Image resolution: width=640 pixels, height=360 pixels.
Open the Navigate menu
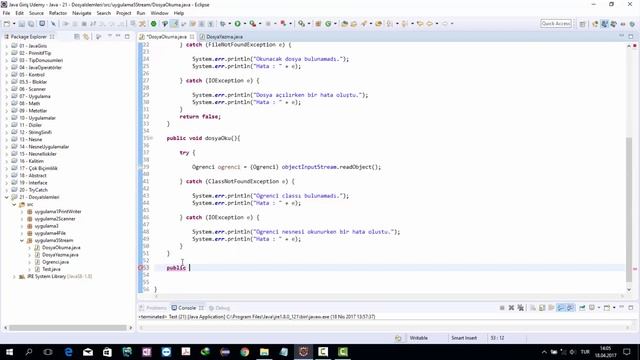82,13
